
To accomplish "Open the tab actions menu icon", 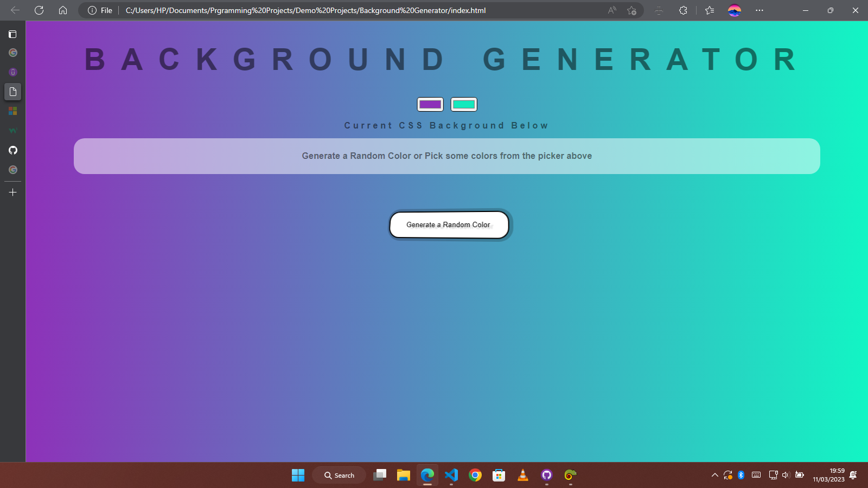I will tap(13, 34).
